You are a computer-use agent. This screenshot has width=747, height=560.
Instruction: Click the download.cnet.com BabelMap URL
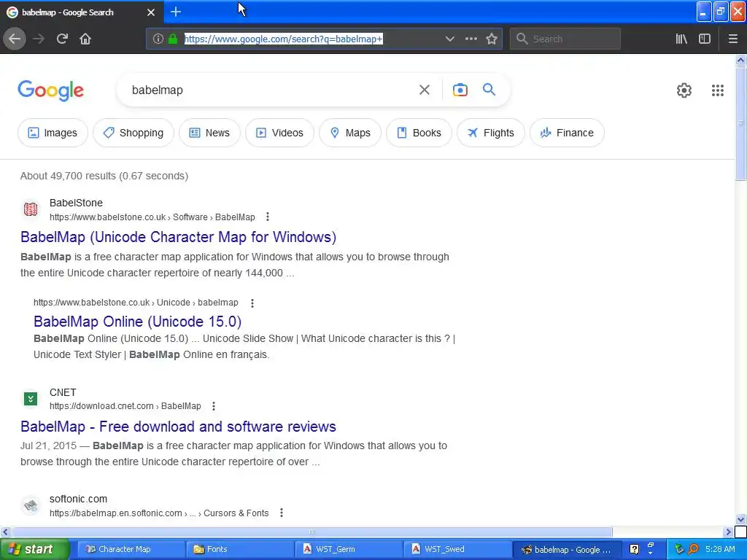click(x=125, y=406)
